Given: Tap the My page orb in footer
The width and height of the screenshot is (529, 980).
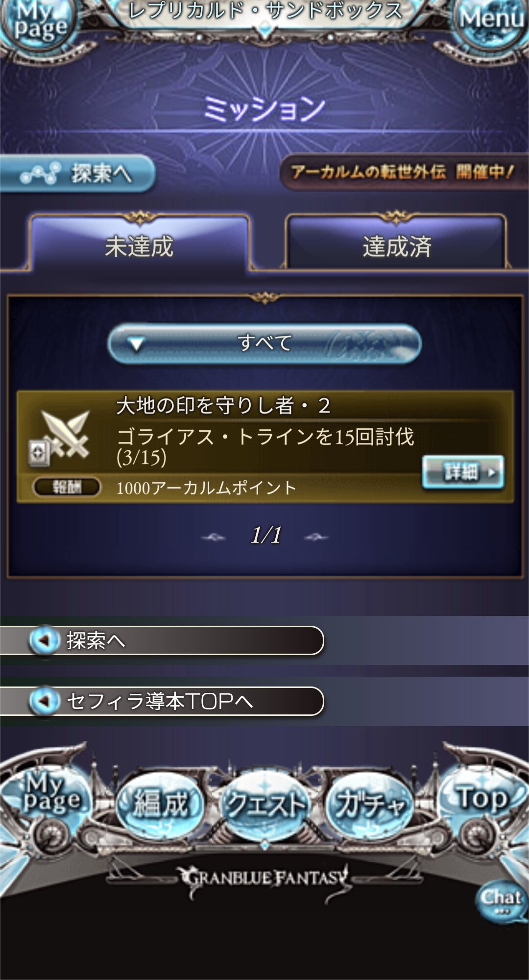Looking at the screenshot, I should coord(49,794).
